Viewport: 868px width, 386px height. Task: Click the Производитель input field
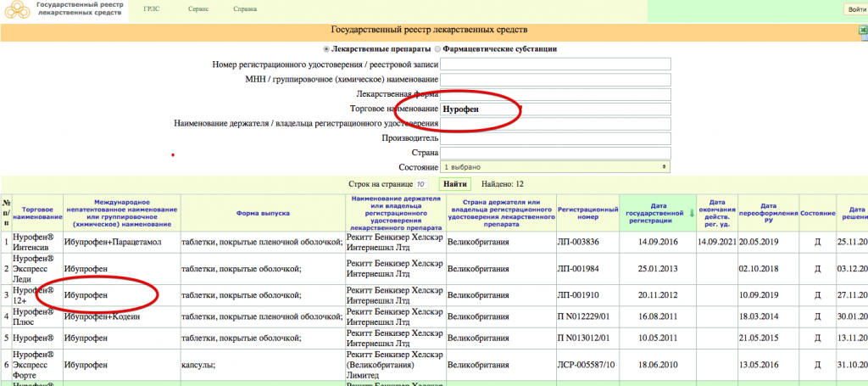pos(555,138)
